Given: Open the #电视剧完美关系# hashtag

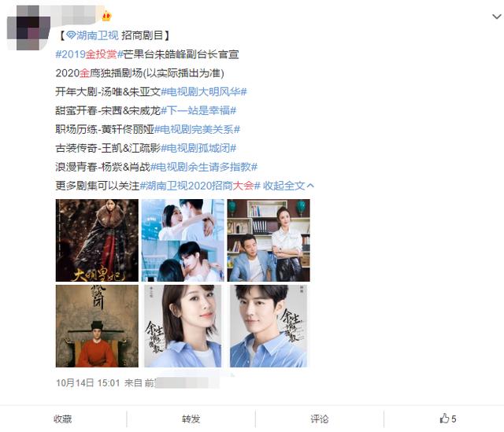Looking at the screenshot, I should pos(197,129).
